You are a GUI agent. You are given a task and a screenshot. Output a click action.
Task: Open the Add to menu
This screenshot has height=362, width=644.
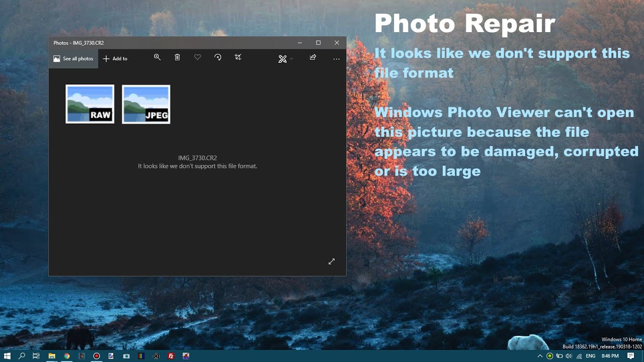point(115,59)
